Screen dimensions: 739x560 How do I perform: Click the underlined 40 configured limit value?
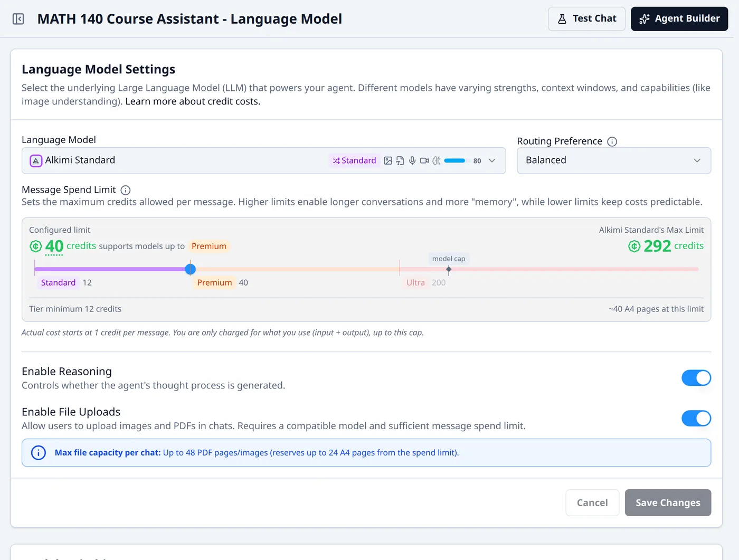coord(54,246)
